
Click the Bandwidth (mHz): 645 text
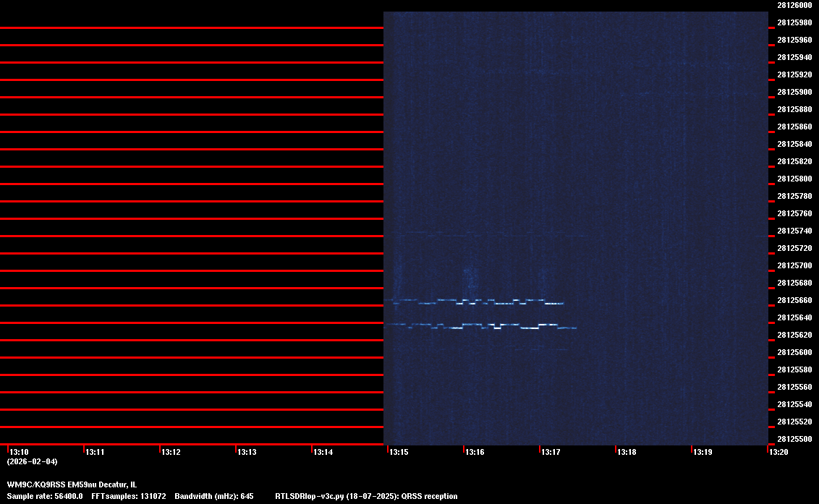(213, 496)
